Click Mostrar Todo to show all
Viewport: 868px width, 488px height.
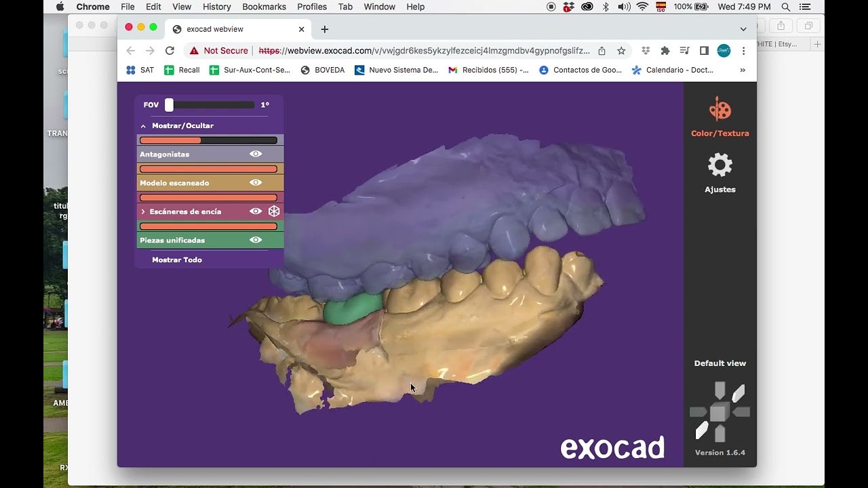[177, 260]
